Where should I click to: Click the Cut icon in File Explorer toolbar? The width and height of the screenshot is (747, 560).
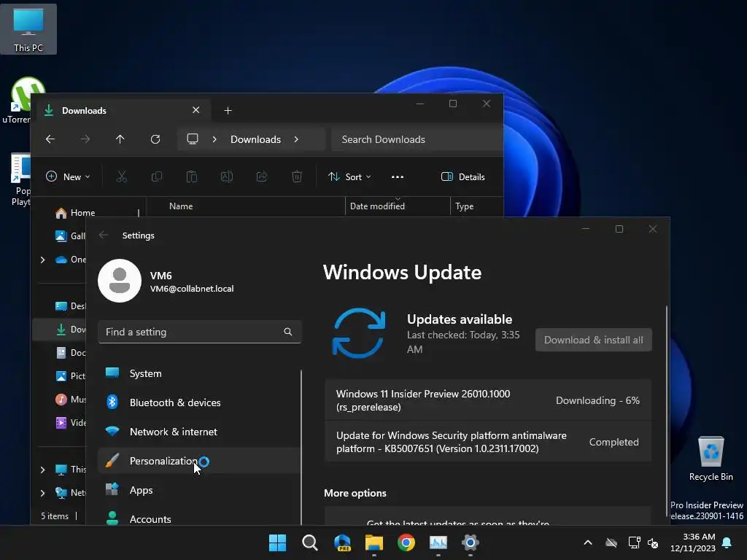(122, 176)
